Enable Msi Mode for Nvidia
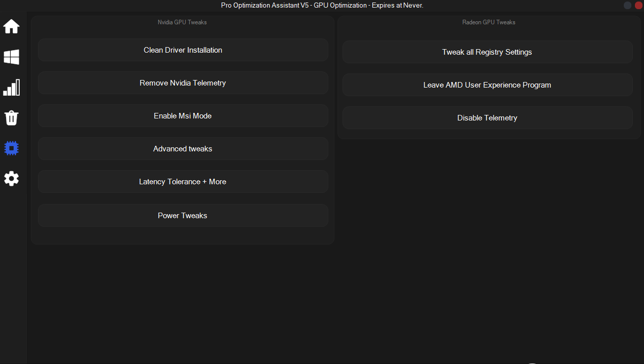The height and width of the screenshot is (364, 644). [x=183, y=116]
